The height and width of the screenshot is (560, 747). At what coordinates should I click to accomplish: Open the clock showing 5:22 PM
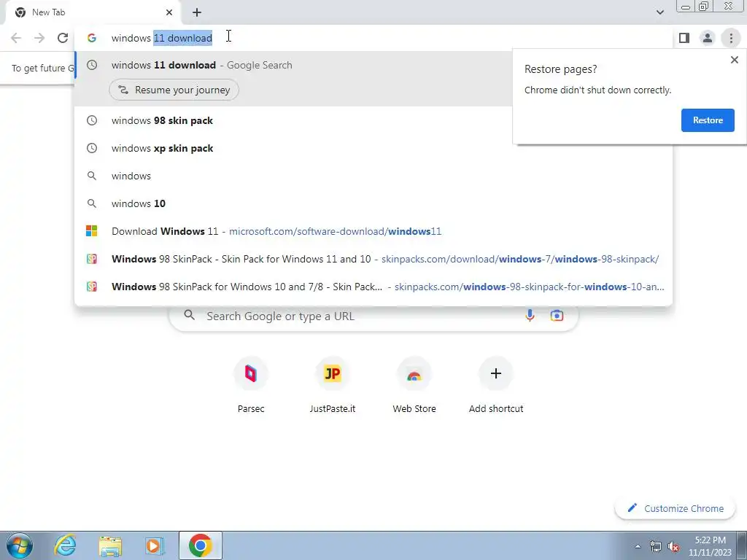[x=710, y=546]
